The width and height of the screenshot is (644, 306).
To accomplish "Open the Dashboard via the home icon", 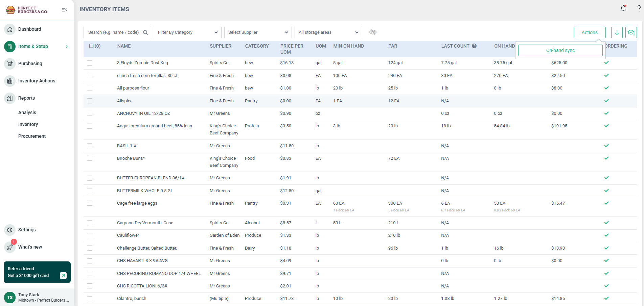I will (9, 29).
